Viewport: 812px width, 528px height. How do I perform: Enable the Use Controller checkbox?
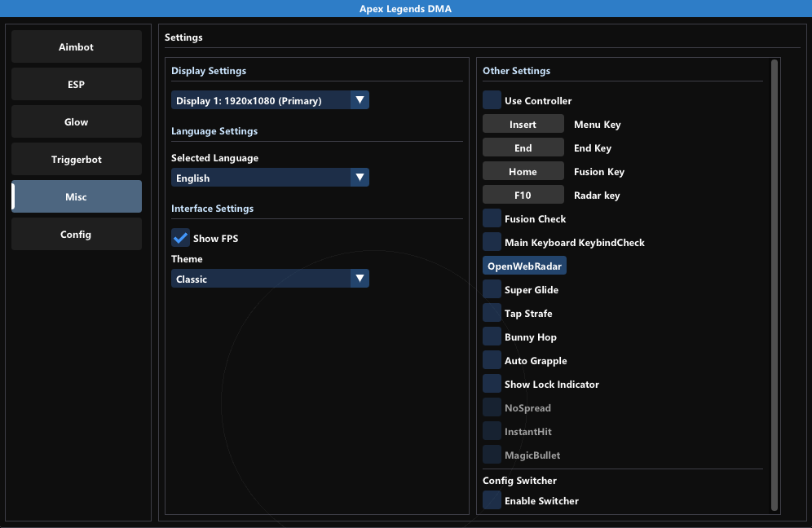(492, 100)
